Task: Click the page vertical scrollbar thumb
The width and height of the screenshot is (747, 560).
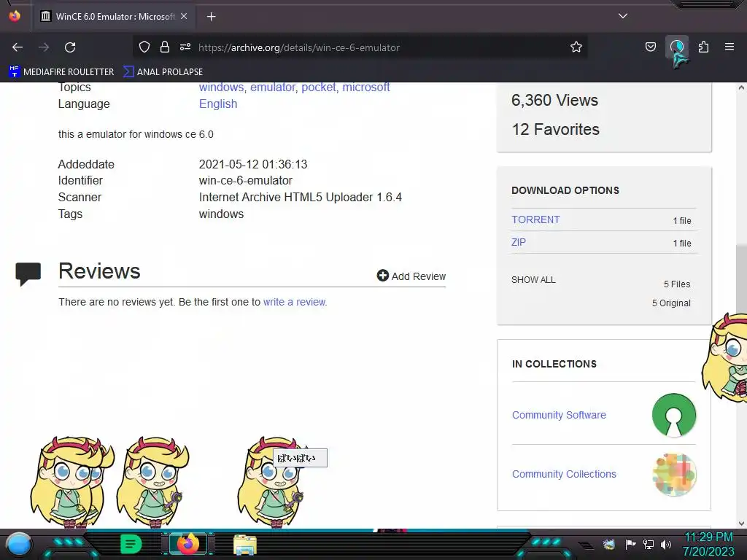Action: point(741,281)
